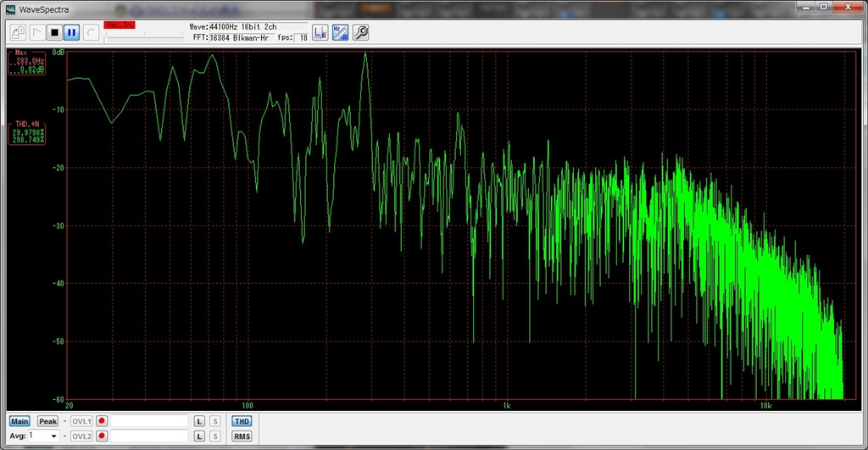Toggle the THD measurement display
The image size is (868, 450).
(x=242, y=421)
